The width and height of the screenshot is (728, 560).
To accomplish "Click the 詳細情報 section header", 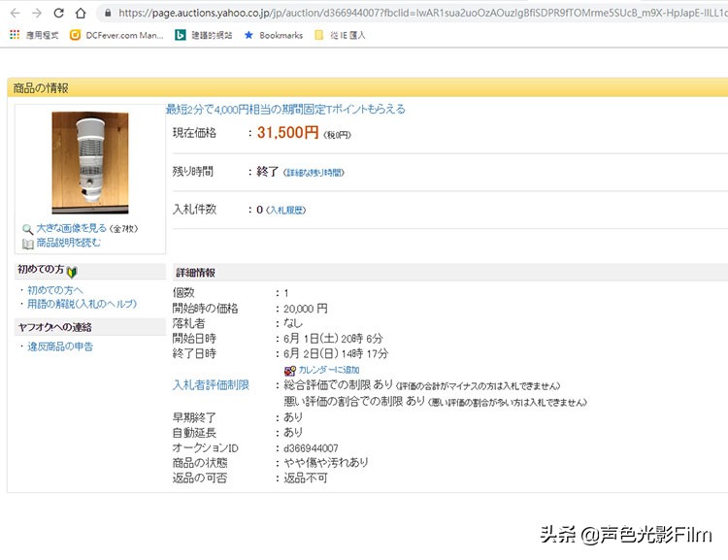I will click(x=450, y=273).
